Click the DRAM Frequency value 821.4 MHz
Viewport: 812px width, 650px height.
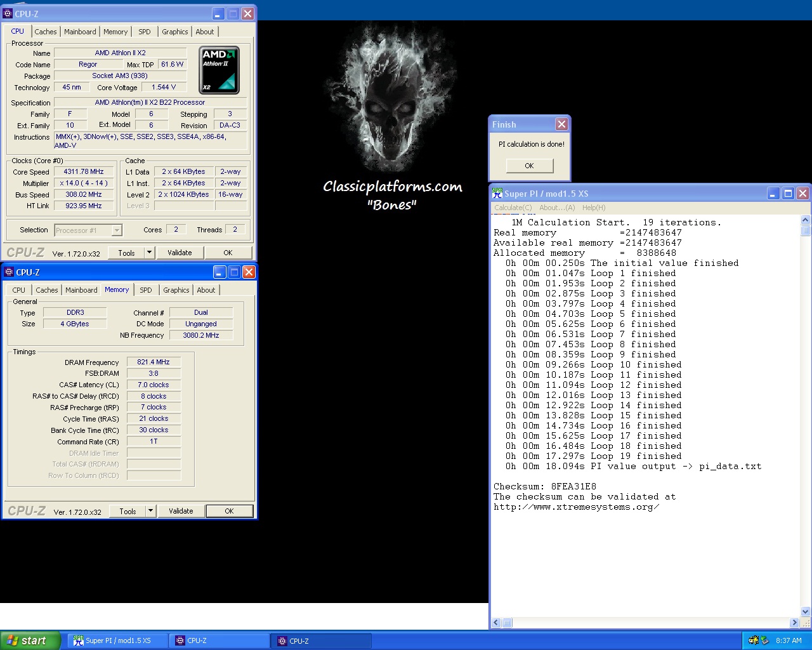click(154, 362)
